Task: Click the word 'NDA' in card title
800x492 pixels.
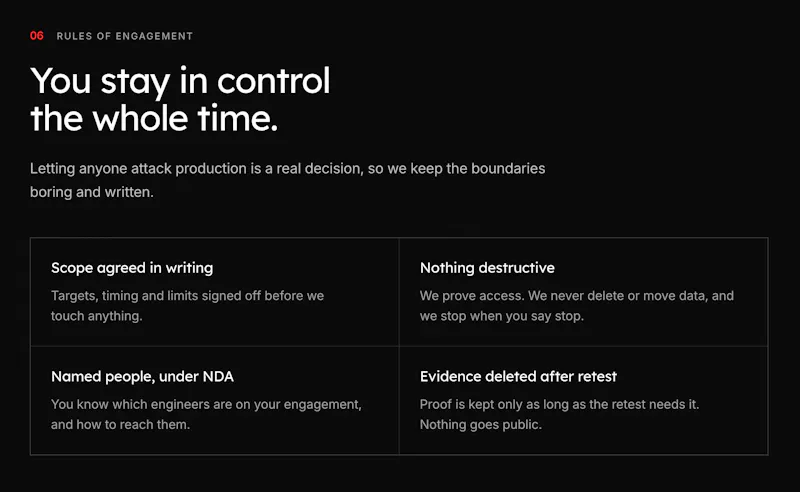Action: [218, 377]
